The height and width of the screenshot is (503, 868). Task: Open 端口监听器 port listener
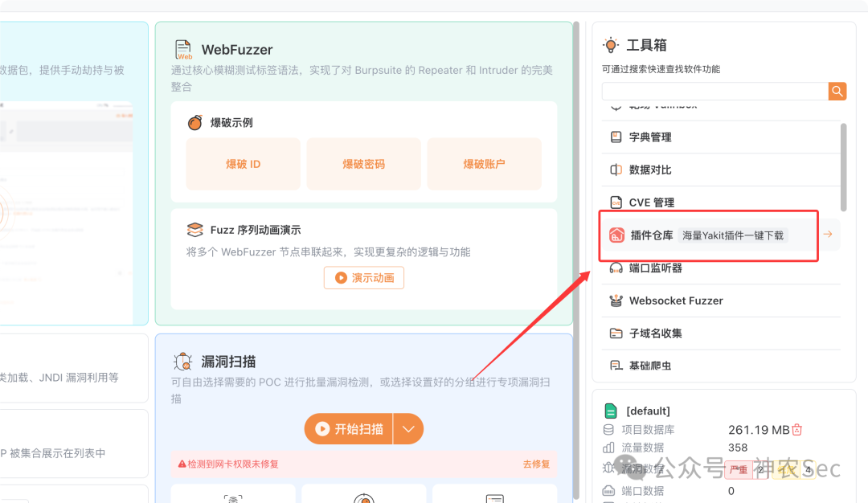tap(721, 268)
